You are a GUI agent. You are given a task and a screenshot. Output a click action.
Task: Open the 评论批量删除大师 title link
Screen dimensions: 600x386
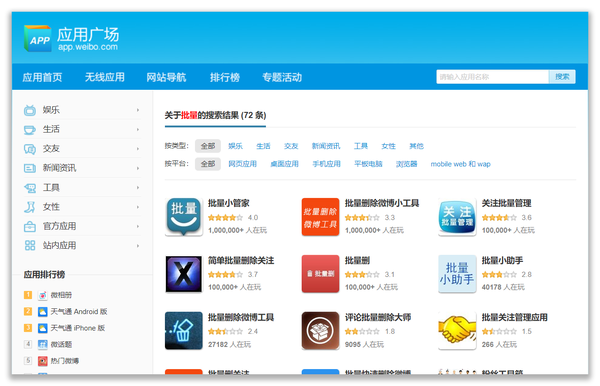click(x=378, y=318)
